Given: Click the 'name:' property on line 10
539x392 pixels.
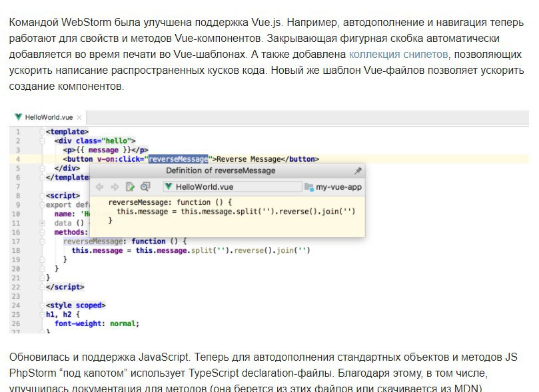Looking at the screenshot, I should pyautogui.click(x=65, y=214).
